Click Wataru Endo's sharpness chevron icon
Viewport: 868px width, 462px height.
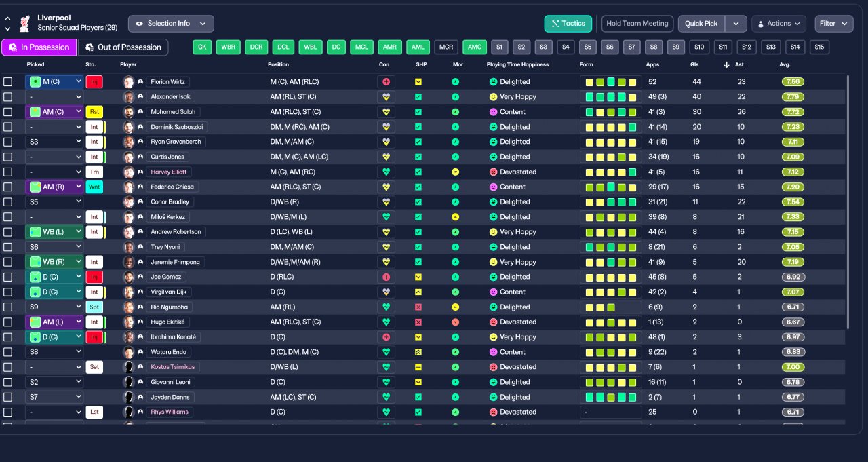(418, 352)
